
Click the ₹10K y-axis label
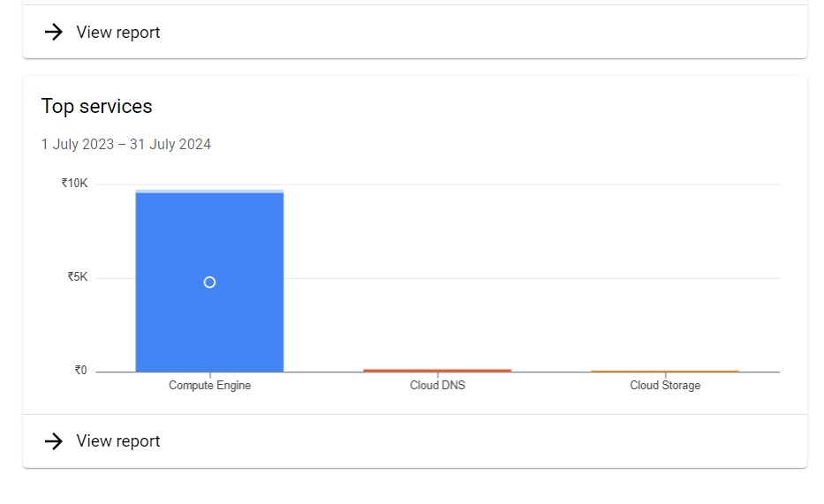tap(74, 184)
